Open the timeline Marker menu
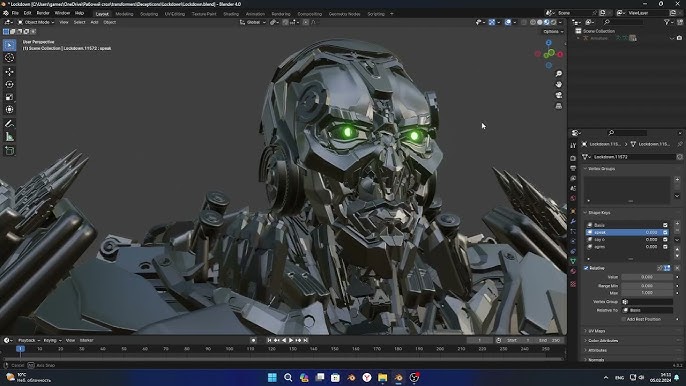Viewport: 686px width, 386px height. click(x=87, y=340)
